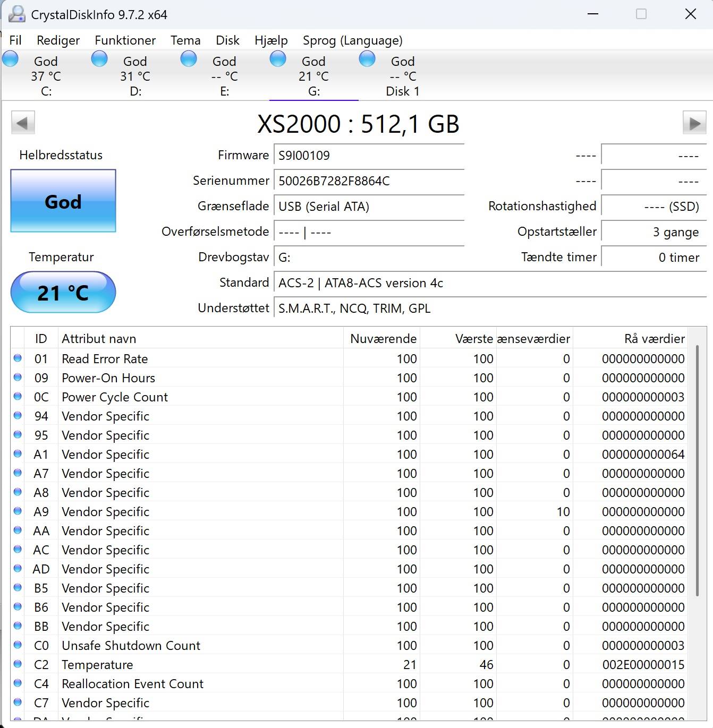Click the Firmware field S9I00109
The image size is (713, 728).
coord(369,156)
